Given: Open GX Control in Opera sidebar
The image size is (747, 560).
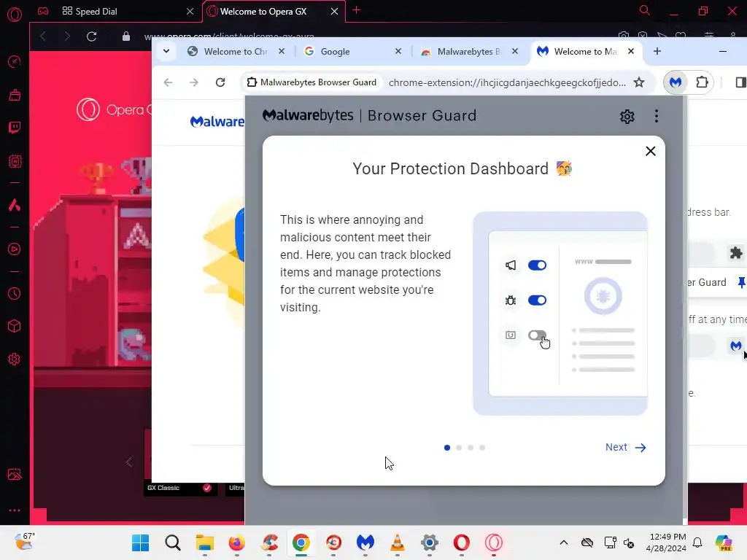Looking at the screenshot, I should (15, 61).
